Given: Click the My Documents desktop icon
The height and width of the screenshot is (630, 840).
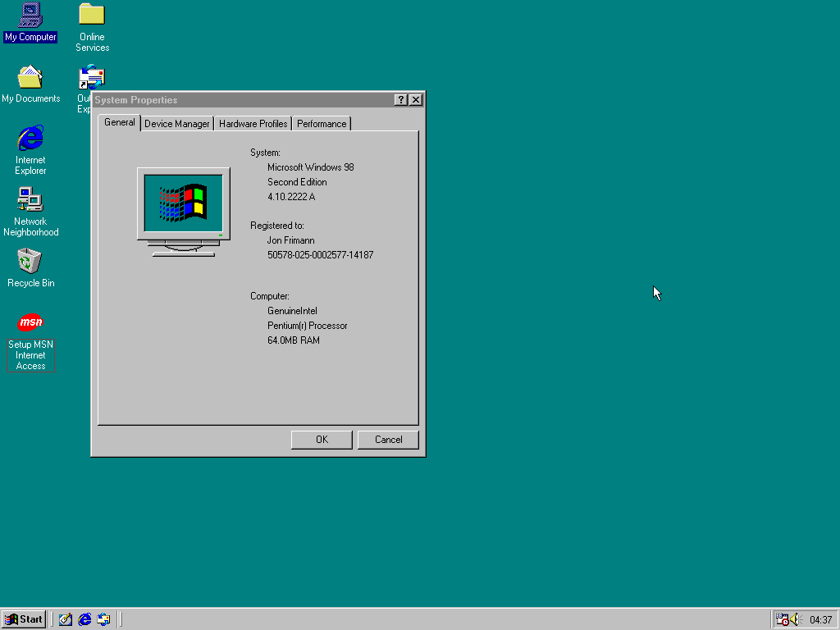Looking at the screenshot, I should tap(30, 78).
